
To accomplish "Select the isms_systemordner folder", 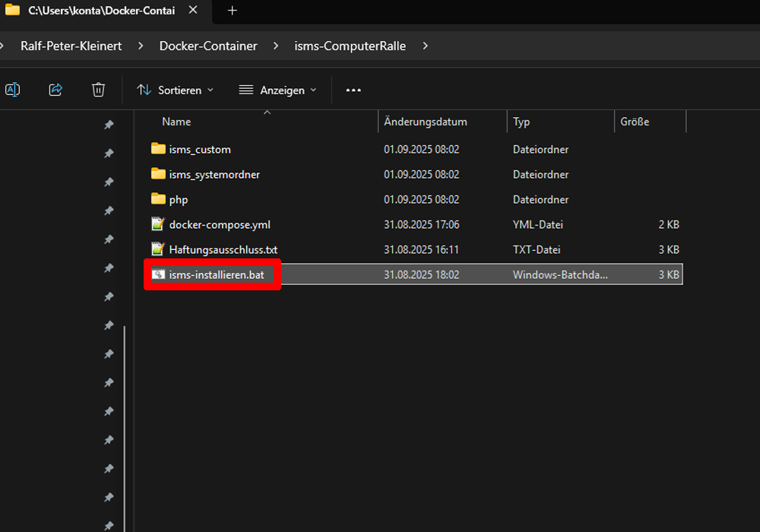I will point(214,174).
